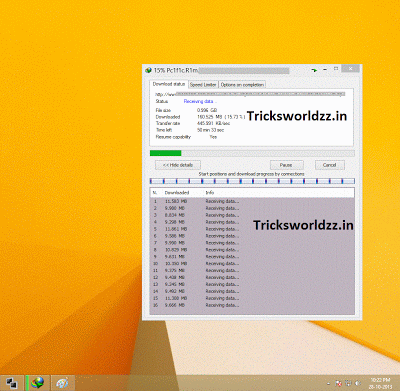Close the download dialog window
The height and width of the screenshot is (391, 400).
pyautogui.click(x=351, y=68)
